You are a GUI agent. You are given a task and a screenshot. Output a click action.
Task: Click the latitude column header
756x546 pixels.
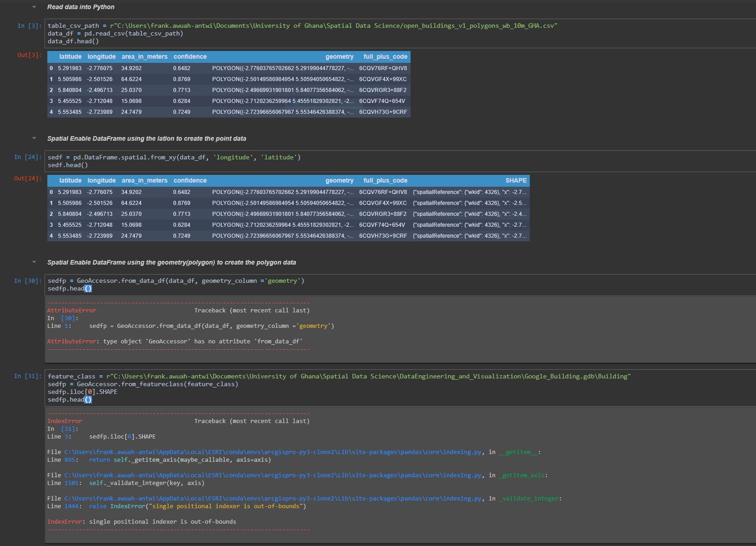(x=71, y=56)
